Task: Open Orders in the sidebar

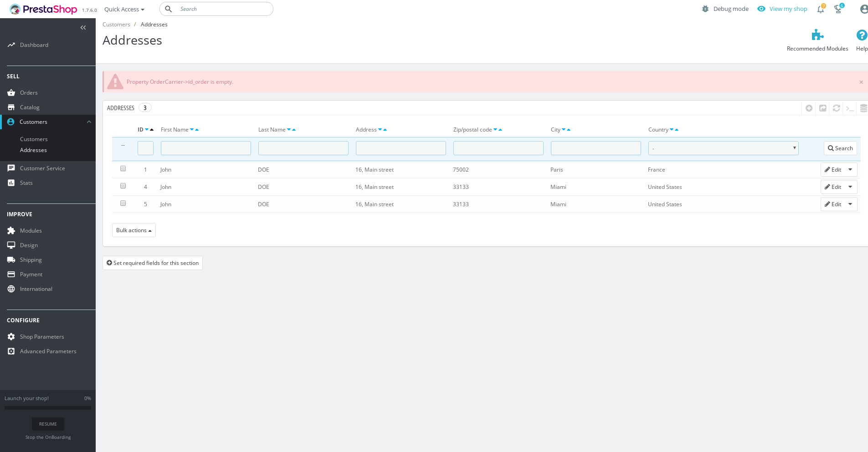Action: pos(29,93)
